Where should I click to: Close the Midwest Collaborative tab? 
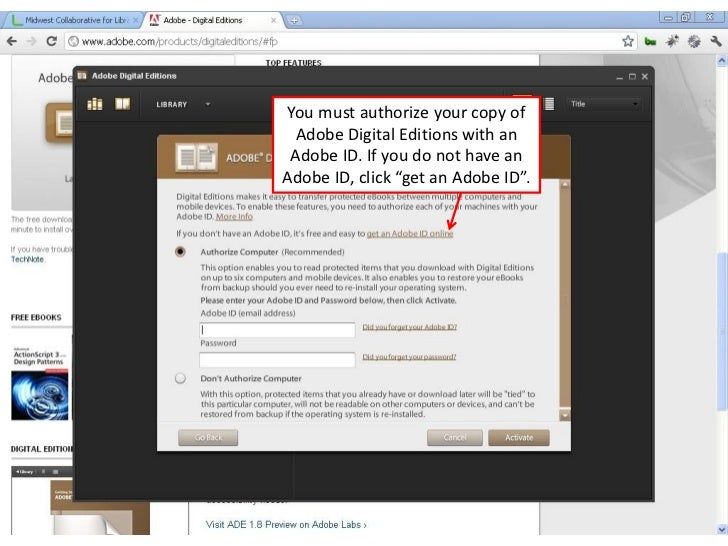(x=136, y=20)
